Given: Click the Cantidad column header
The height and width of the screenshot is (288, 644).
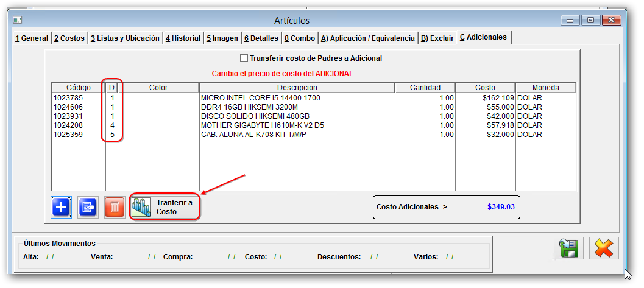Looking at the screenshot, I should (425, 88).
